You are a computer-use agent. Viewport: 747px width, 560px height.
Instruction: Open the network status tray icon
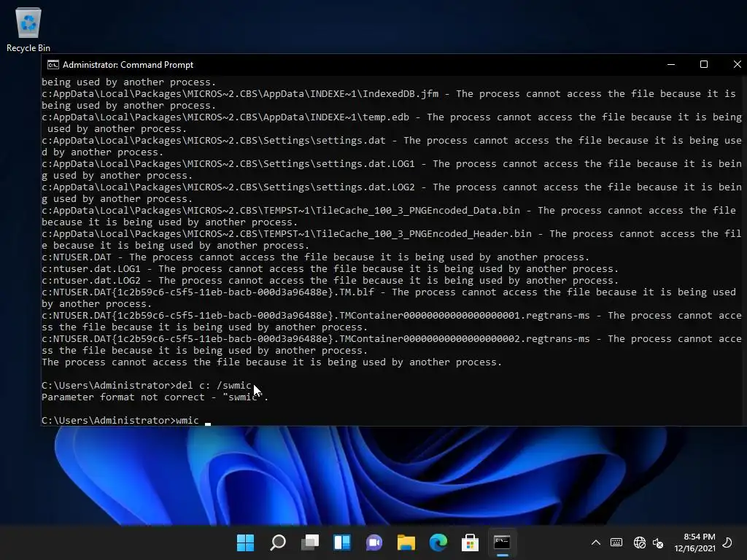point(639,542)
